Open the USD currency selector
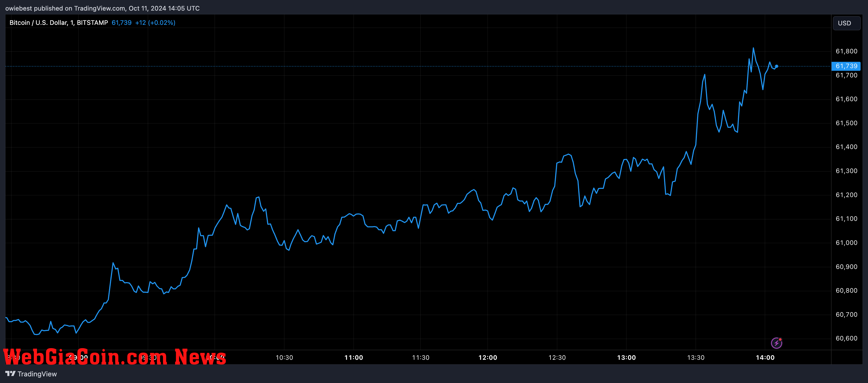This screenshot has width=868, height=383. (846, 23)
